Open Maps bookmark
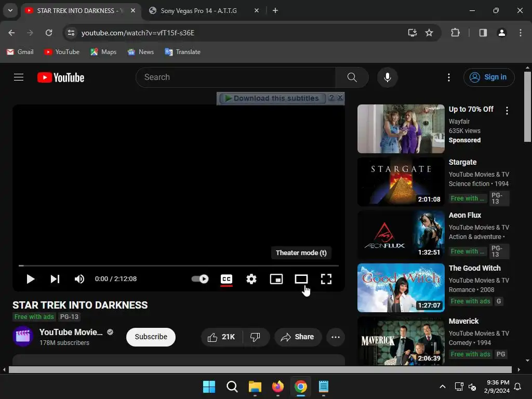 tap(103, 52)
